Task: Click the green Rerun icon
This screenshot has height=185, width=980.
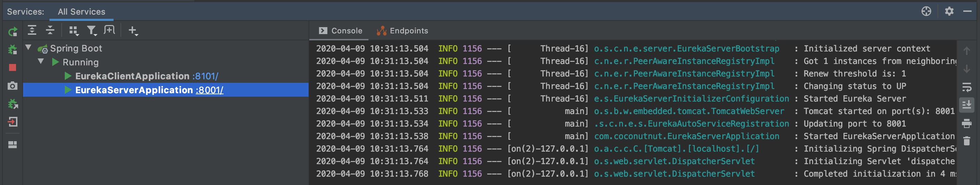Action: click(13, 32)
